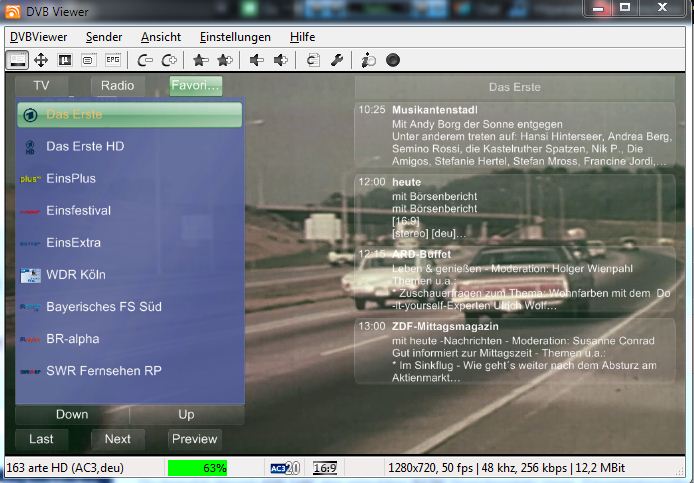Select EinsExtra channel

pos(130,243)
